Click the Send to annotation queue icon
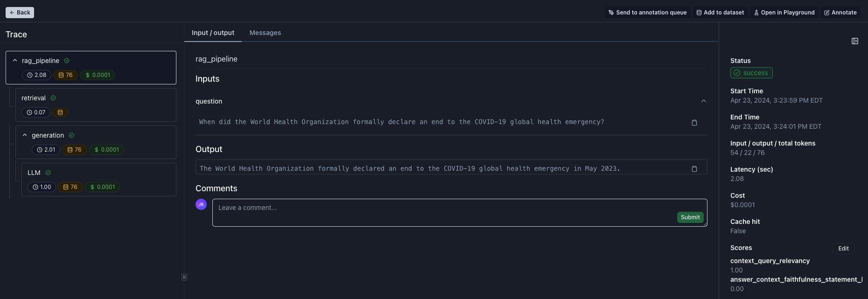868x299 pixels. tap(610, 13)
